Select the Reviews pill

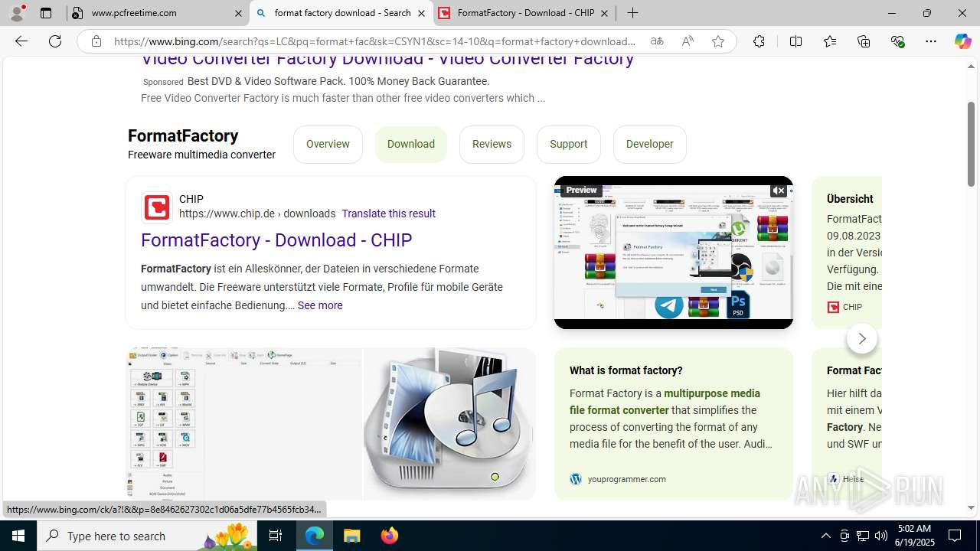[x=492, y=144]
